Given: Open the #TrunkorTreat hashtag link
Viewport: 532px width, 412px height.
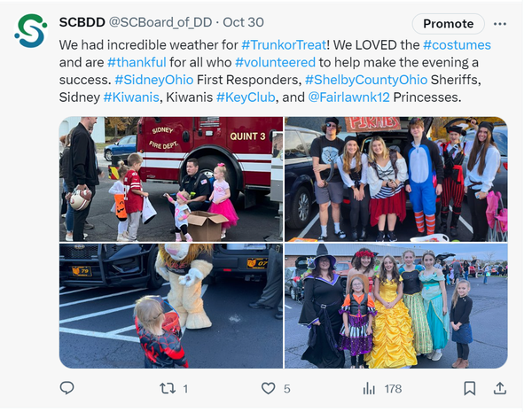Looking at the screenshot, I should point(284,45).
